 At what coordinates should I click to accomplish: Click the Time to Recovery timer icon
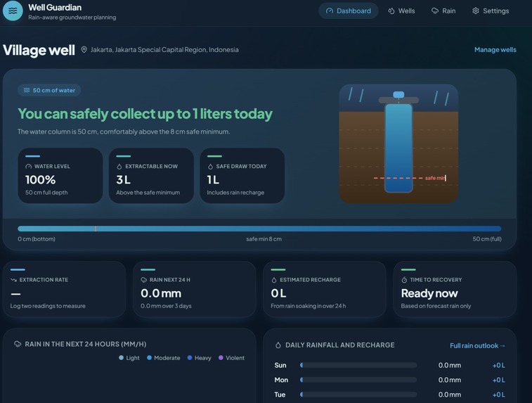point(404,280)
